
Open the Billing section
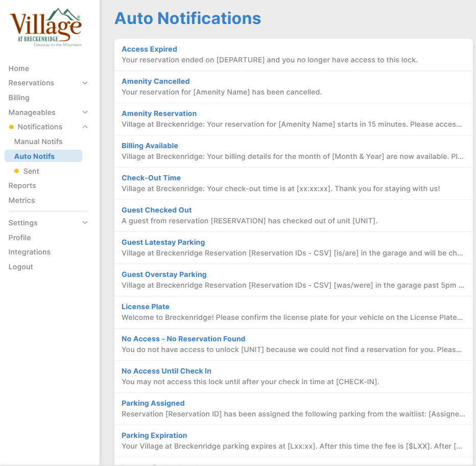coord(19,98)
